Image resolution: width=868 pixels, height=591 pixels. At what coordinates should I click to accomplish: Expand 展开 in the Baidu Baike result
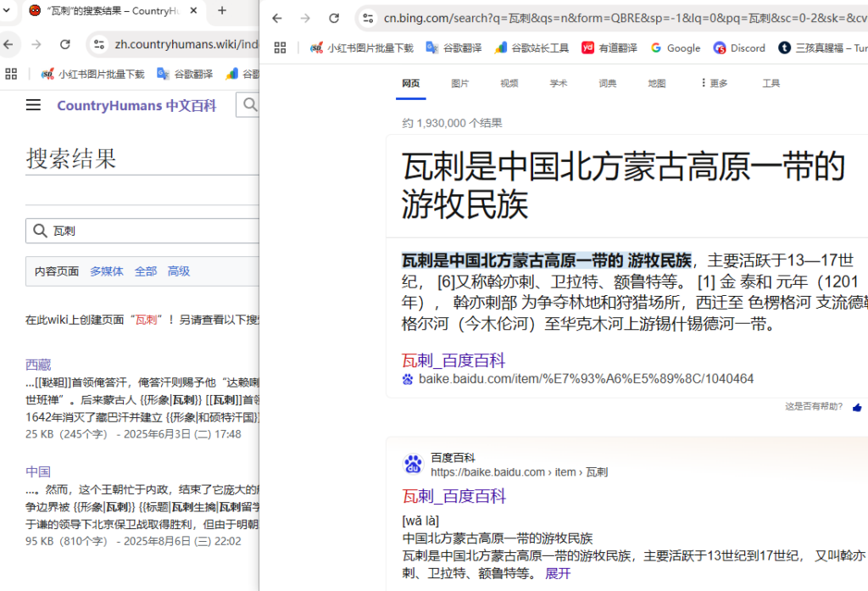[556, 572]
